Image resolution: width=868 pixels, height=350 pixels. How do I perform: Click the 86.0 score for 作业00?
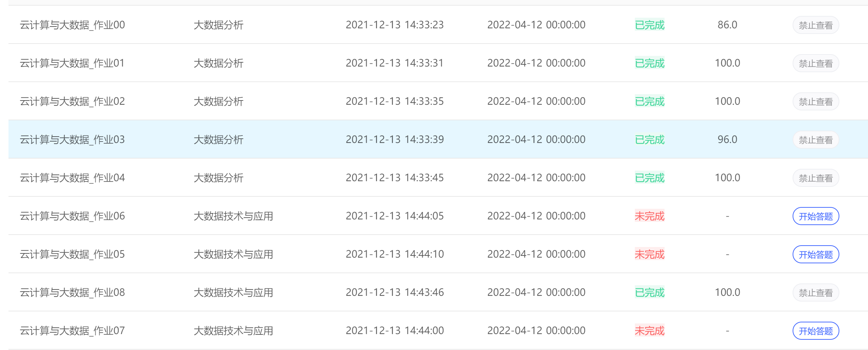pos(727,25)
